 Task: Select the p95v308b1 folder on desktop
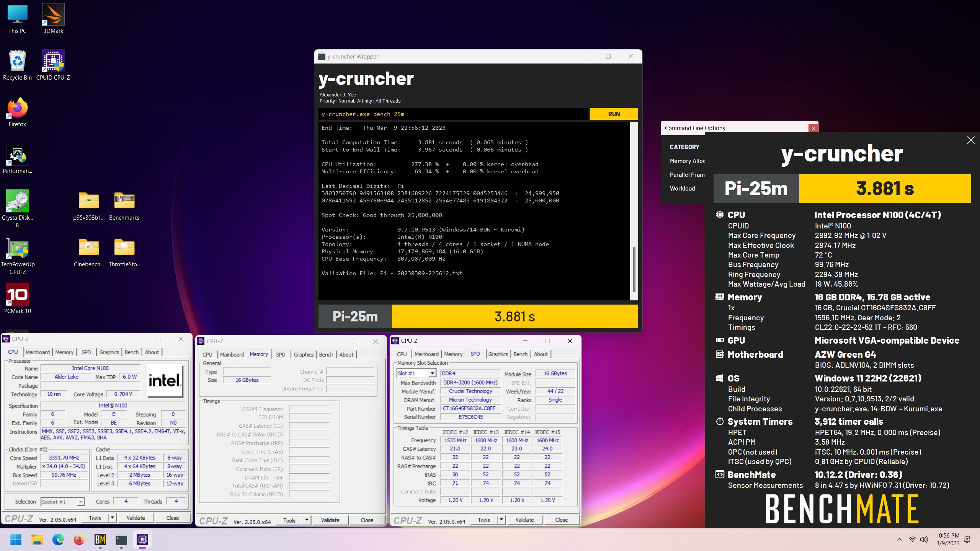[89, 206]
